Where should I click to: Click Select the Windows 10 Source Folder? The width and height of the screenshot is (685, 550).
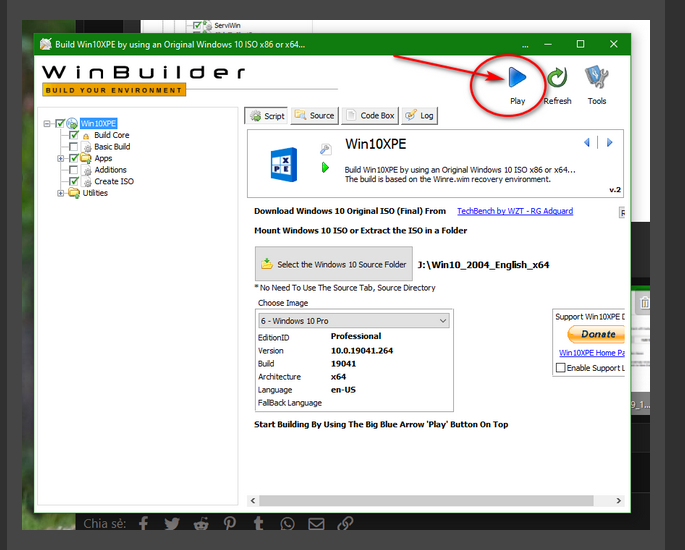point(334,264)
